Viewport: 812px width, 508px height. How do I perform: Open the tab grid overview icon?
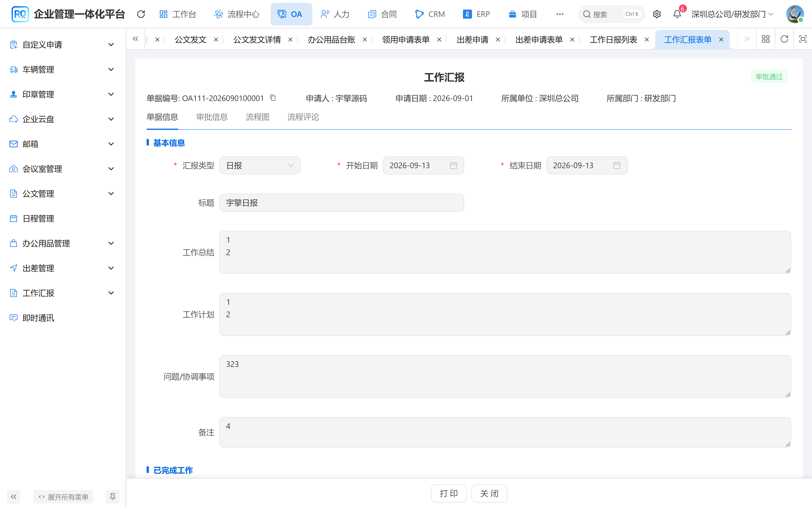[x=766, y=39]
